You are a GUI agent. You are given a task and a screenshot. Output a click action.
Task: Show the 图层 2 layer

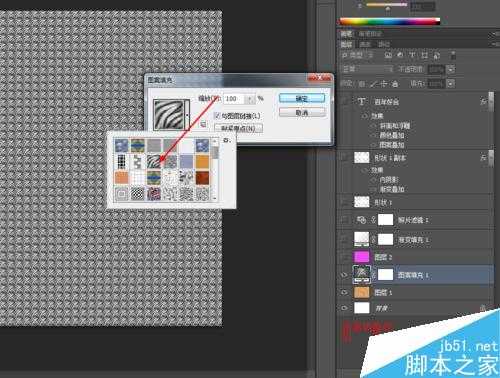tap(345, 257)
